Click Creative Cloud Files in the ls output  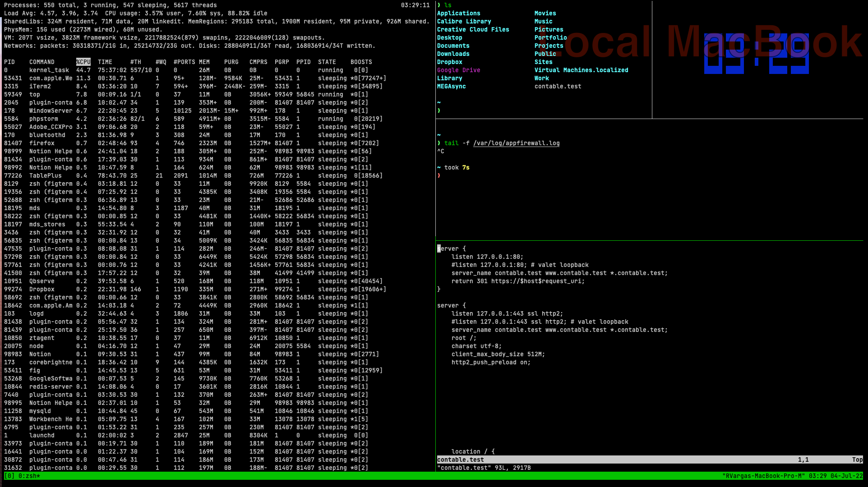click(x=473, y=29)
